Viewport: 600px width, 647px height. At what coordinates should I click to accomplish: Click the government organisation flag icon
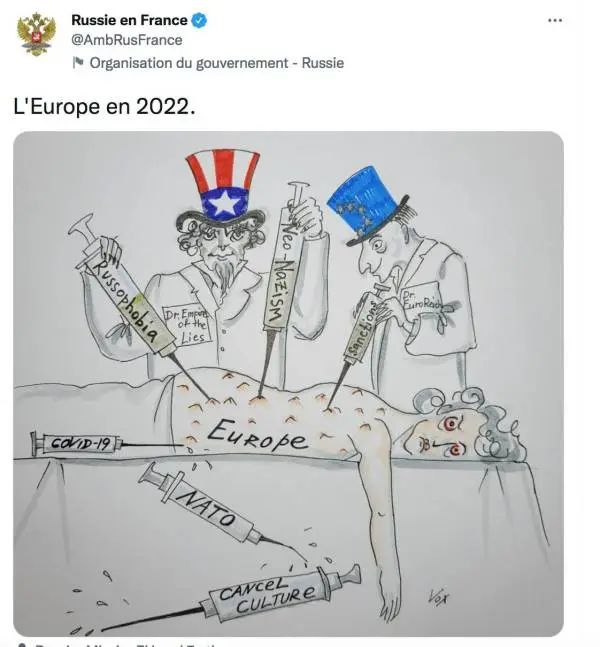tap(78, 63)
